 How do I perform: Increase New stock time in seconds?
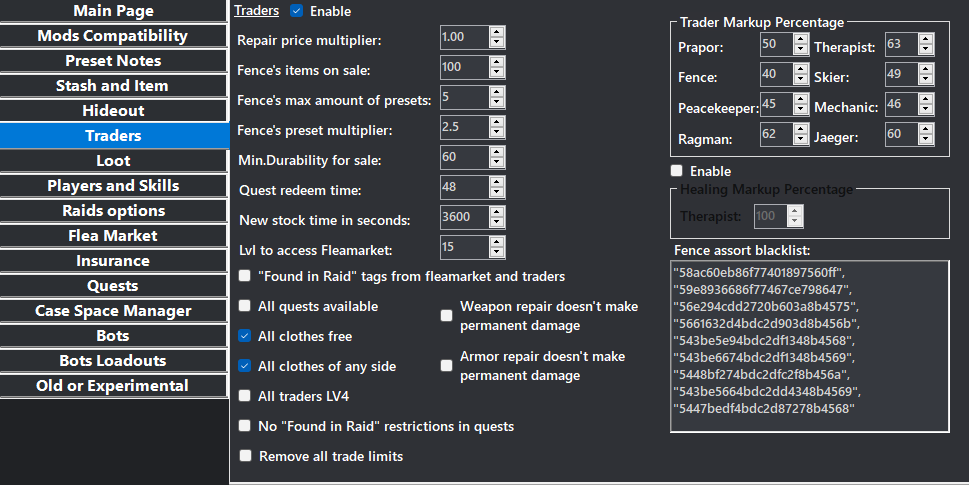pos(497,212)
